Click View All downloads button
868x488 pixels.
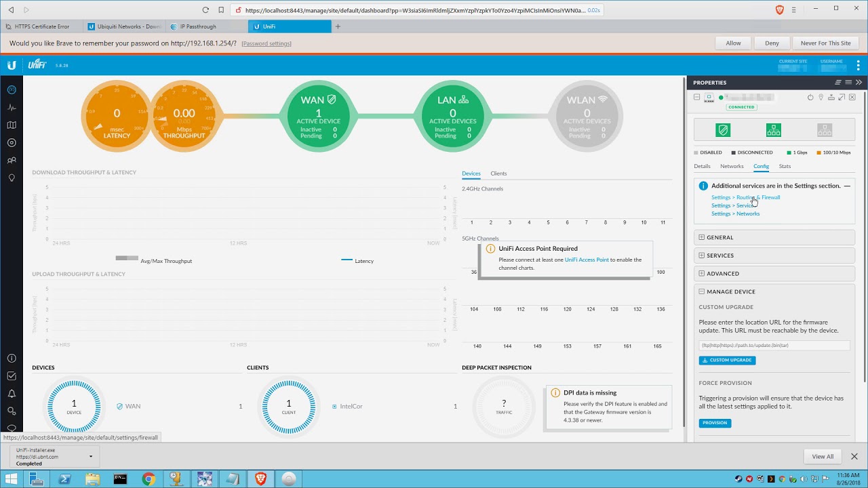click(x=823, y=456)
